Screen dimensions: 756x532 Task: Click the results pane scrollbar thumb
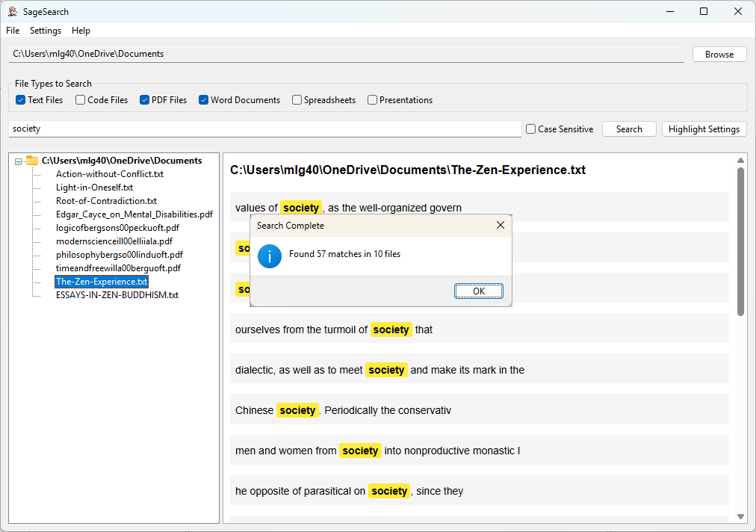[x=740, y=241]
